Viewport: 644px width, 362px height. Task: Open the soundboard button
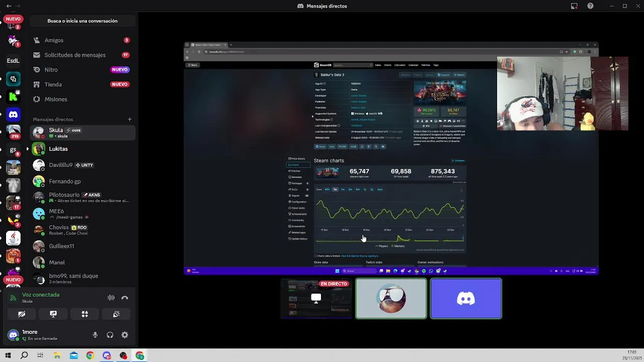pos(116,314)
